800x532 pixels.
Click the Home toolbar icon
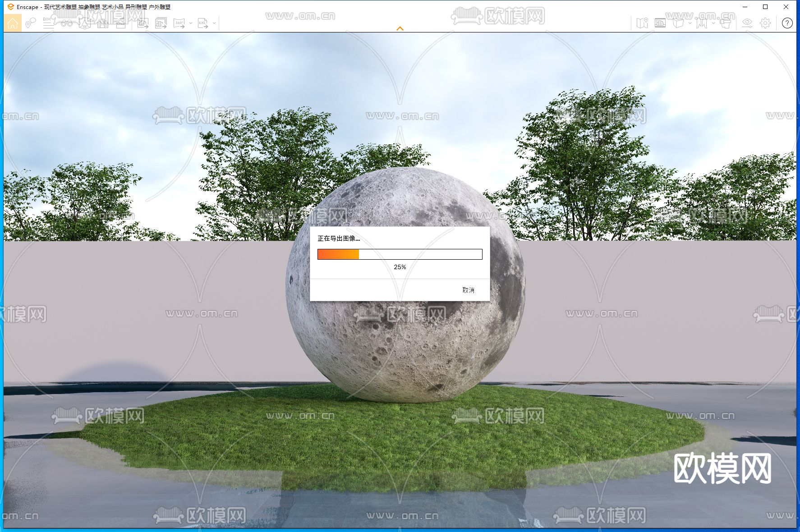[13, 23]
